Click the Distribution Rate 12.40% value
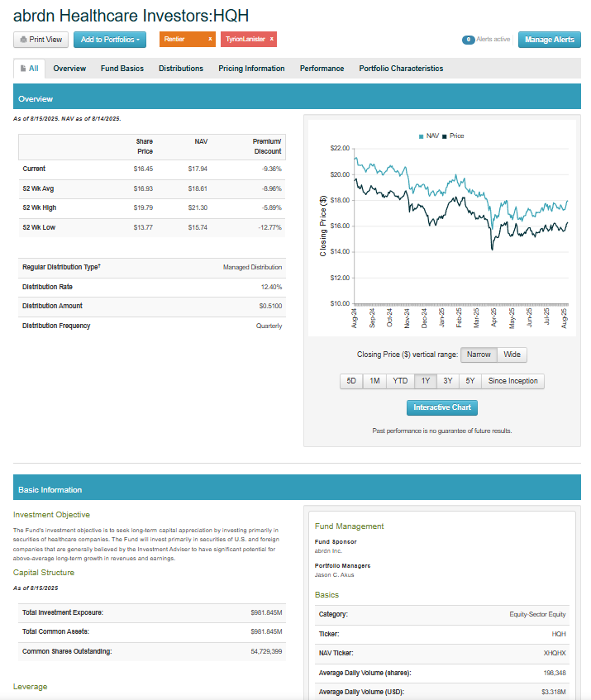 271,287
